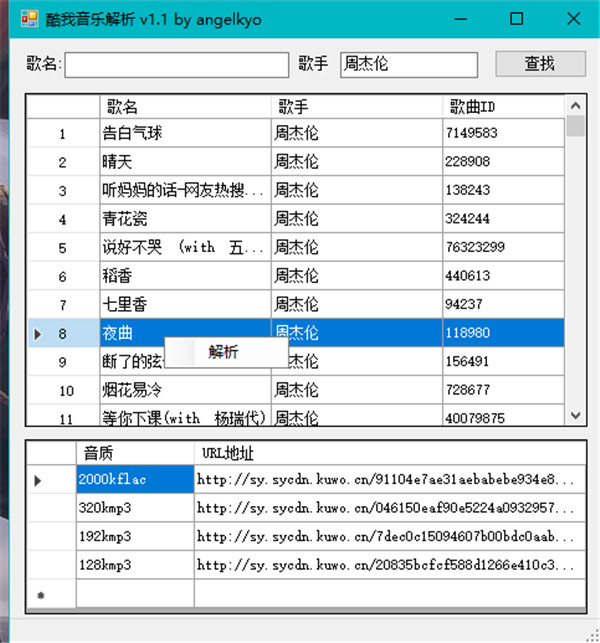Screen dimensions: 600x643
Task: Click song ID 94237
Action: (x=504, y=304)
